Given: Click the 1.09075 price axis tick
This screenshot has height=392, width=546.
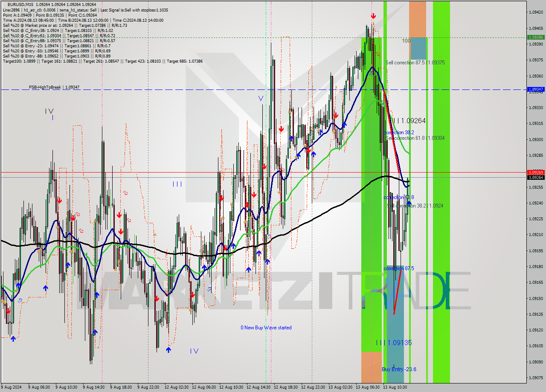Looking at the screenshot, I should (x=536, y=378).
